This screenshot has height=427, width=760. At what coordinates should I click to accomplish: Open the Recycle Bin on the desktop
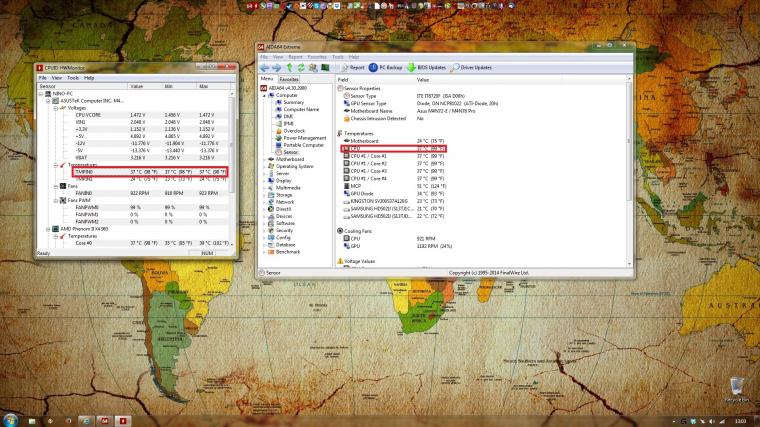pos(737,387)
